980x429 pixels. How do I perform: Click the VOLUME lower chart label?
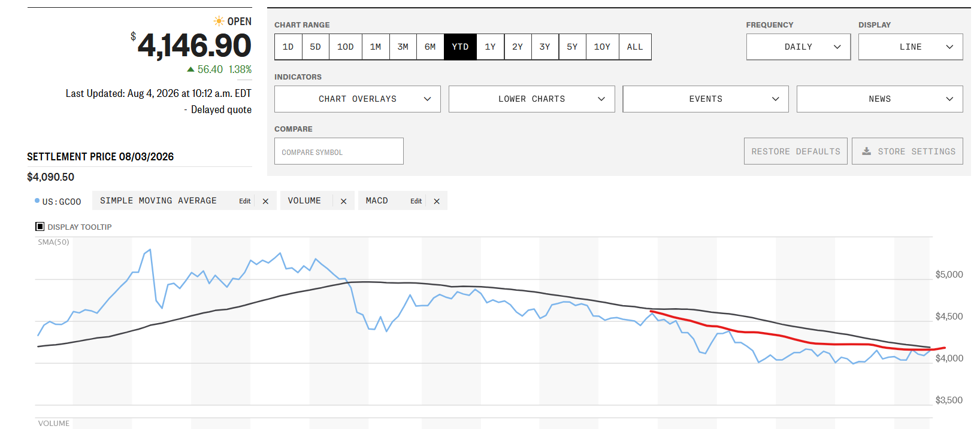(54, 424)
